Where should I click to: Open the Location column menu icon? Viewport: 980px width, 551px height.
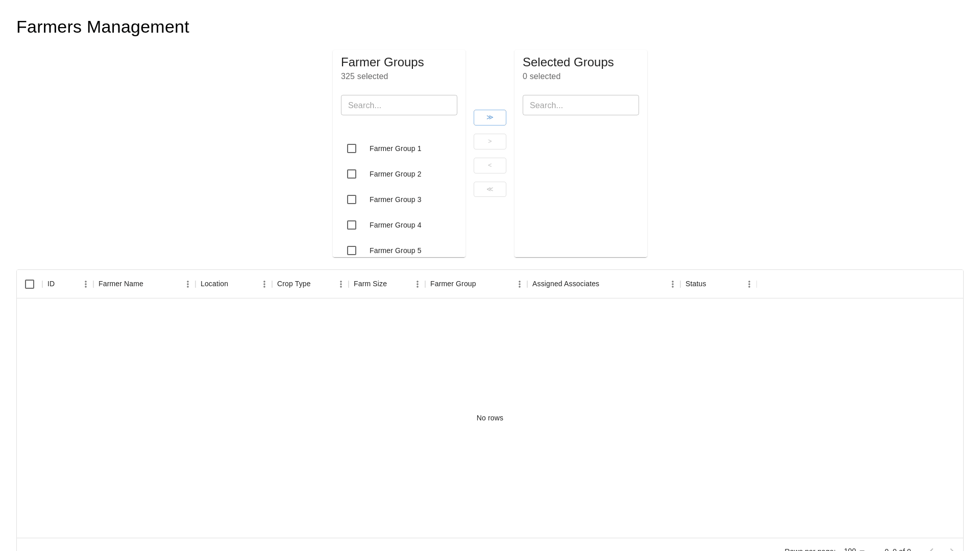(264, 284)
